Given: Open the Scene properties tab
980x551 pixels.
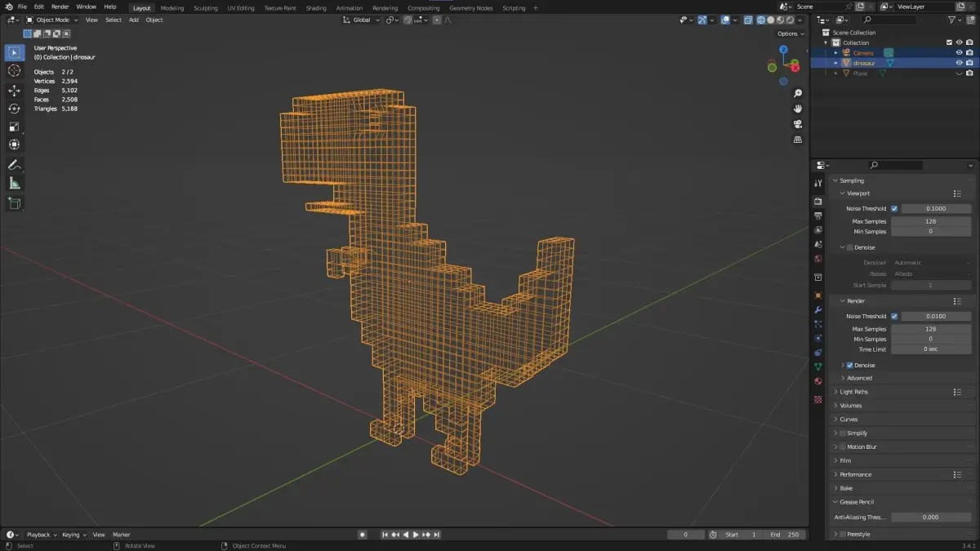Looking at the screenshot, I should [817, 244].
